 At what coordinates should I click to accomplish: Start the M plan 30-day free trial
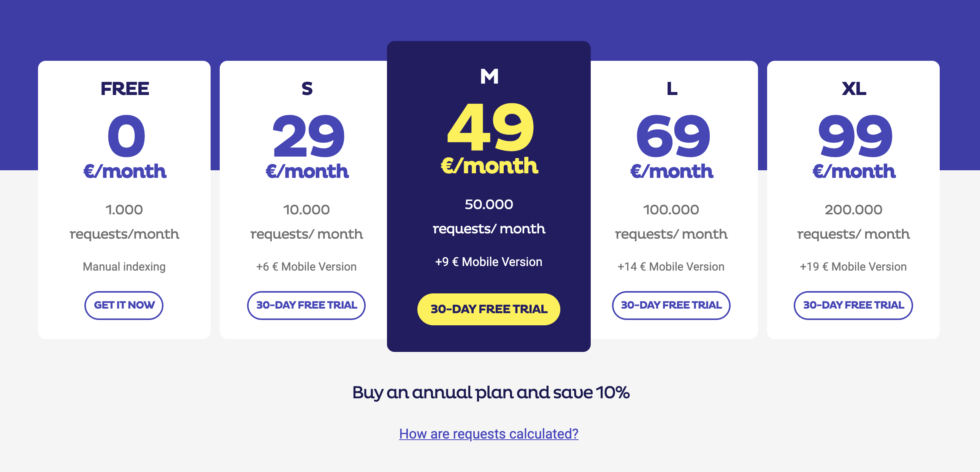488,309
